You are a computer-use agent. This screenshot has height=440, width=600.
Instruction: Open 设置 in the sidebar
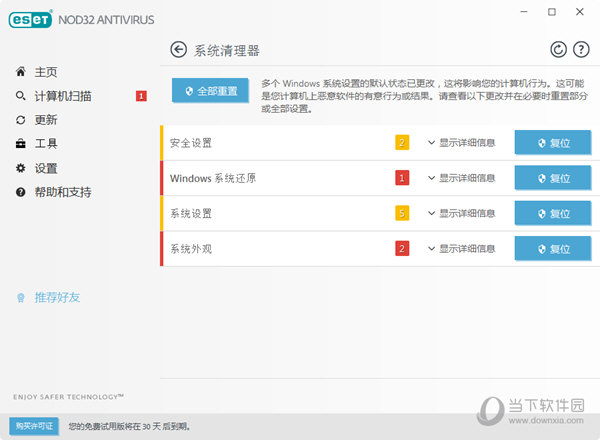pos(46,168)
